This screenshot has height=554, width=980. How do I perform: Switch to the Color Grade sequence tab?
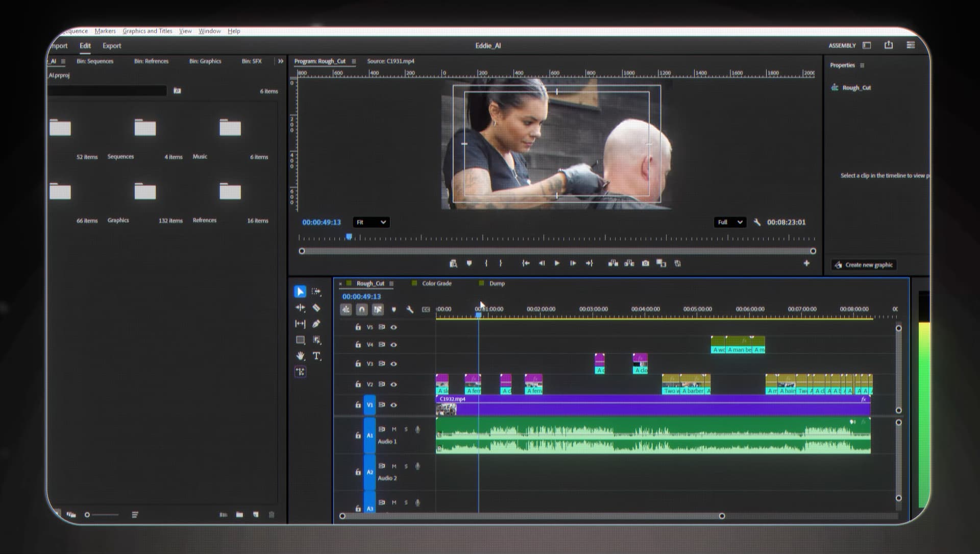click(x=436, y=283)
